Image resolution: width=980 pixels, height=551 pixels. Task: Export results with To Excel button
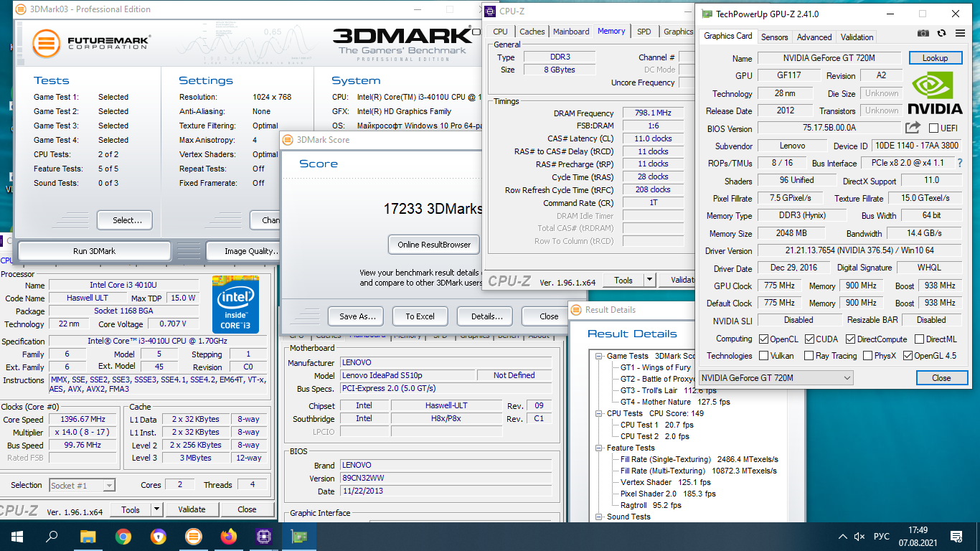(420, 316)
